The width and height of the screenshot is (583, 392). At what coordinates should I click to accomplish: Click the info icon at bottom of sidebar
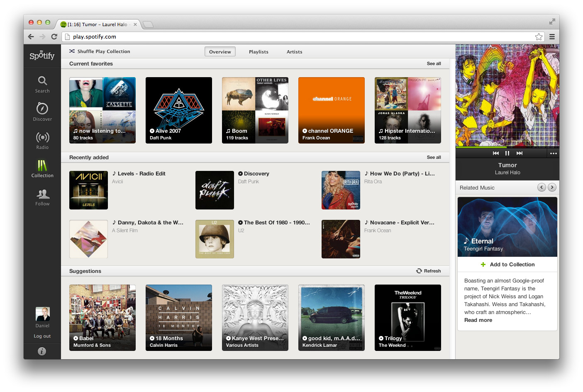pos(42,351)
